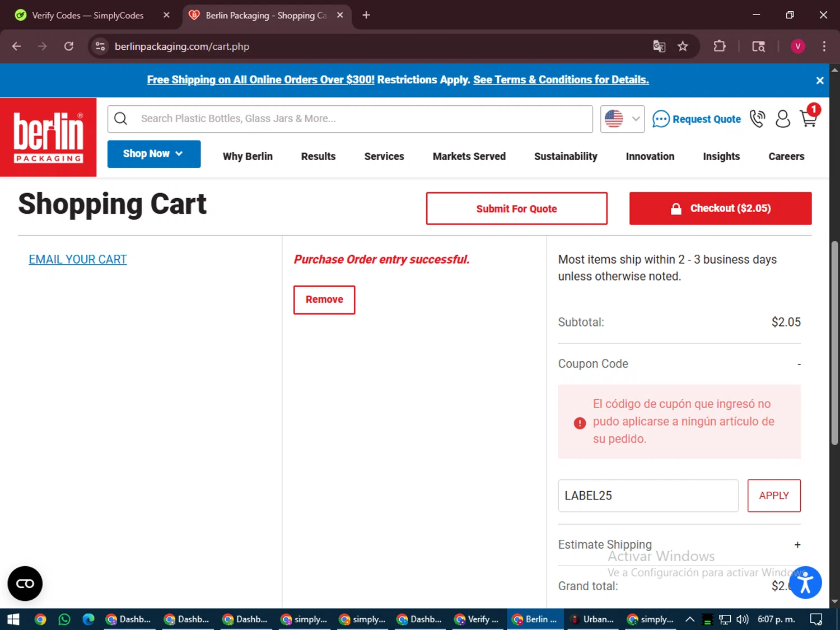Open the Chrome profile avatar
The image size is (840, 630).
point(797,46)
